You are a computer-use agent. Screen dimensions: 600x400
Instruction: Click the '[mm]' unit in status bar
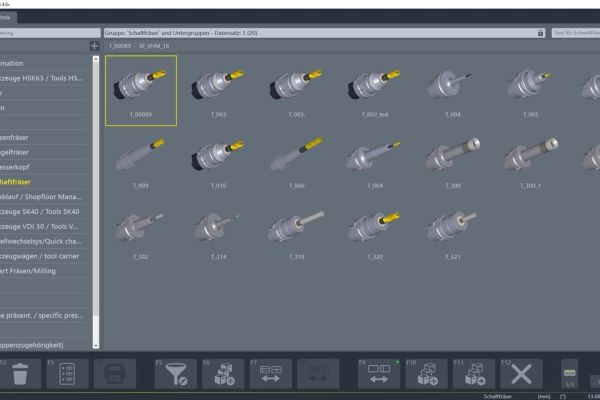click(x=544, y=397)
